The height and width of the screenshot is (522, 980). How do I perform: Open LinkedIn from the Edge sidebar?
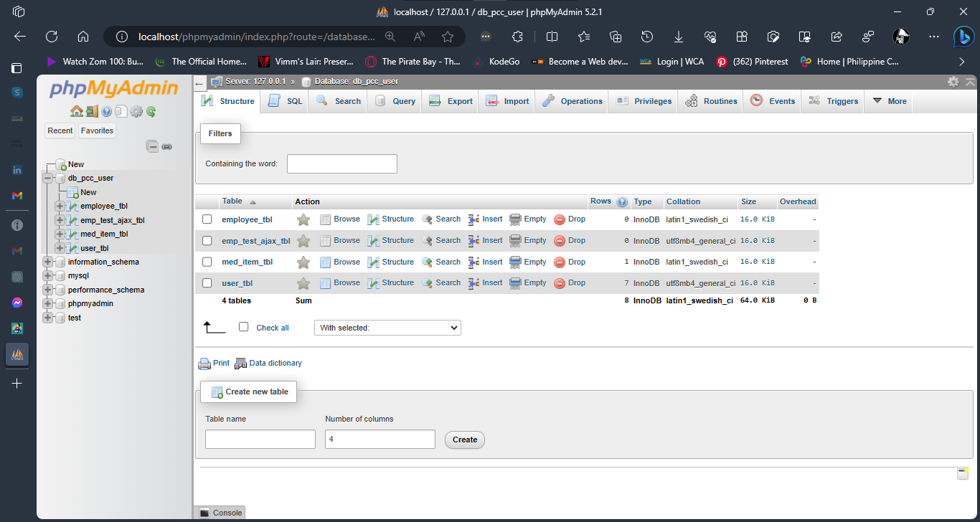pos(17,170)
